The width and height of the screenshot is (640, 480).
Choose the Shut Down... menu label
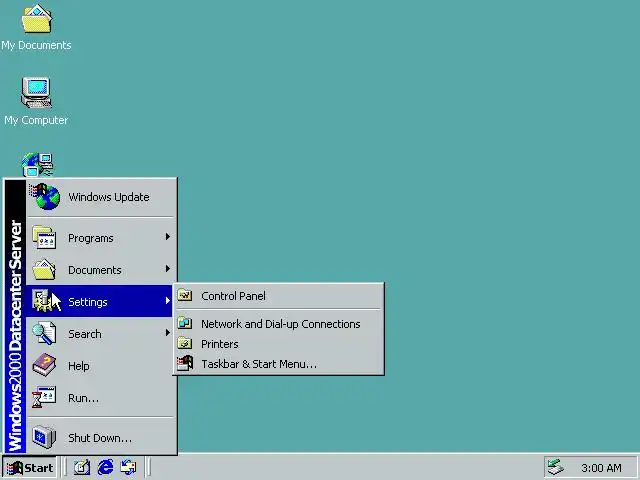pyautogui.click(x=100, y=438)
